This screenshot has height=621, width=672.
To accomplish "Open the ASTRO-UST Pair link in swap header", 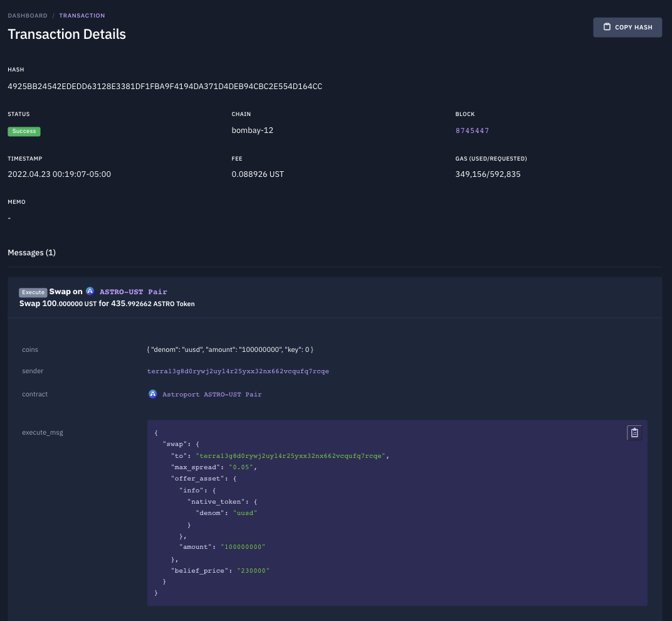I will pos(134,292).
